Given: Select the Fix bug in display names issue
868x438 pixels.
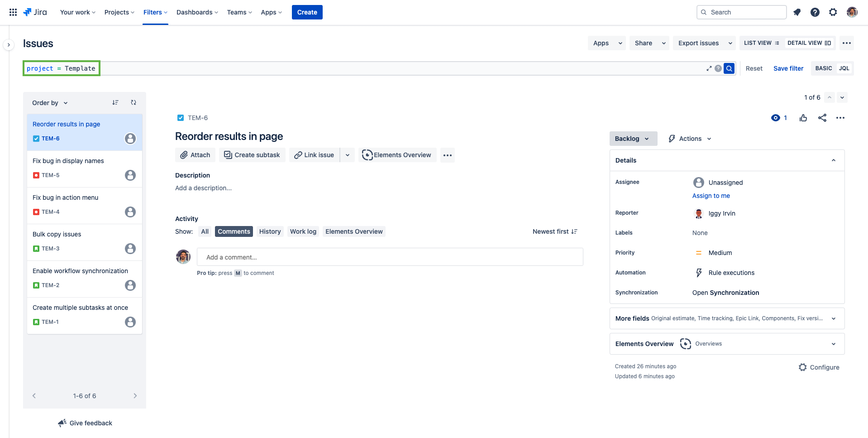Looking at the screenshot, I should pyautogui.click(x=68, y=161).
